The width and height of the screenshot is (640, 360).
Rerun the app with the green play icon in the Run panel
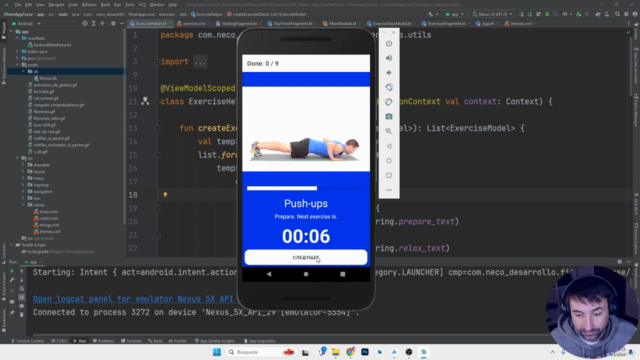click(x=12, y=271)
